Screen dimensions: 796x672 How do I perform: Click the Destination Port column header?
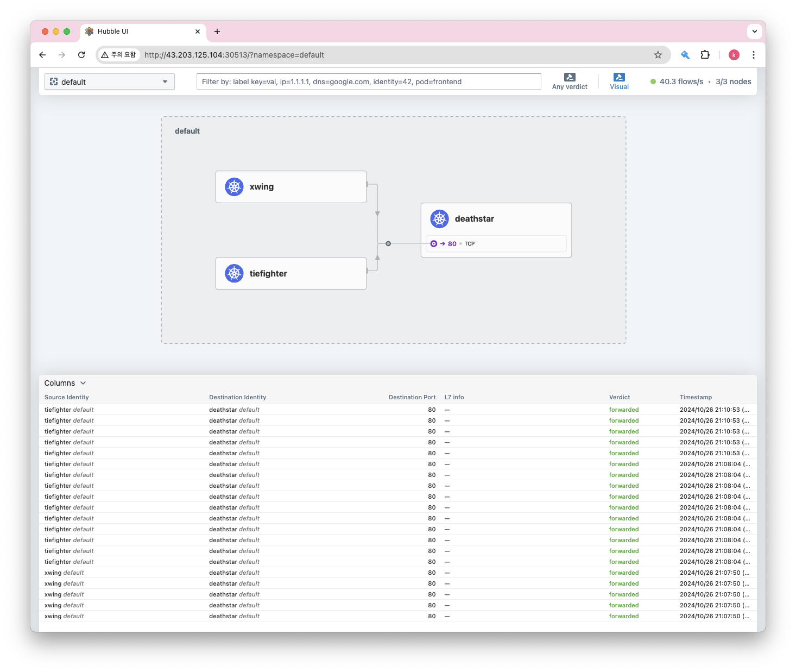(412, 397)
